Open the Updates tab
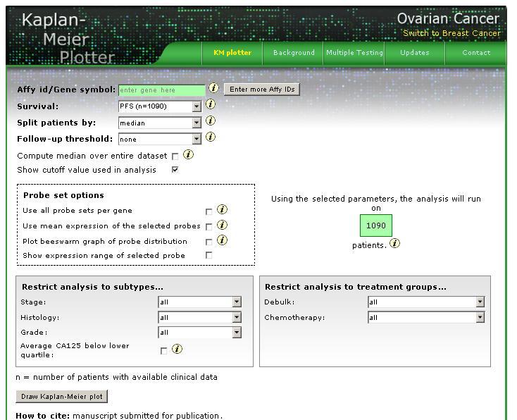This screenshot has height=420, width=517. [415, 53]
